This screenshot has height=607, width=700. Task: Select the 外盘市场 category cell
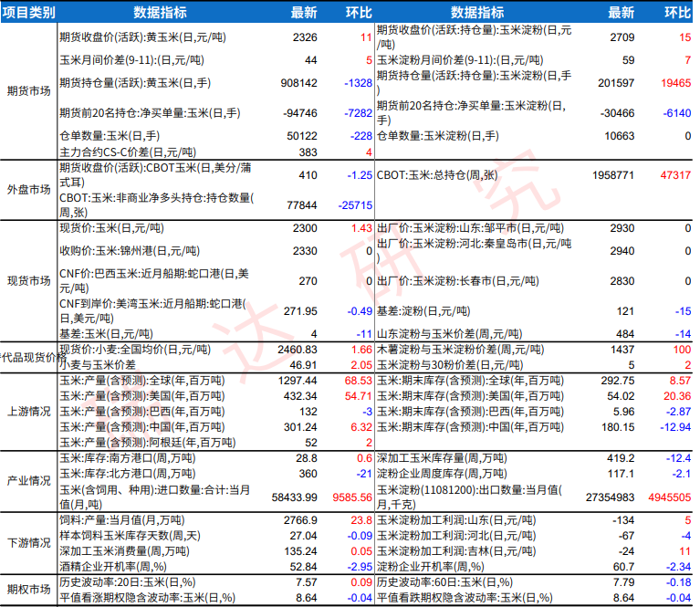tap(28, 190)
